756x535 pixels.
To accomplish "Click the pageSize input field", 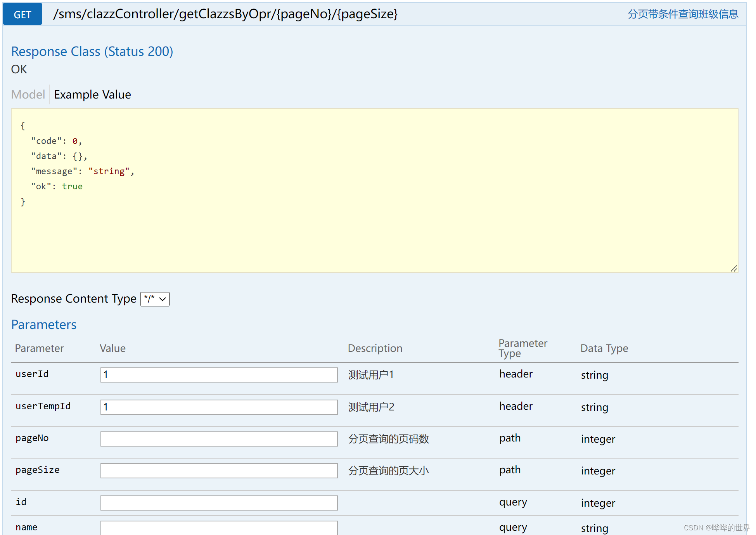I will pos(219,471).
